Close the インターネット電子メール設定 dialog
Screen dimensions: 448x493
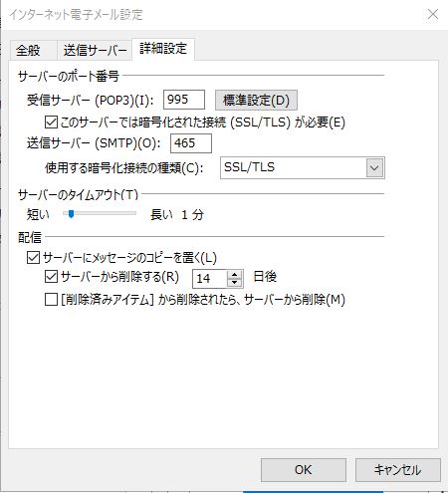(x=433, y=14)
